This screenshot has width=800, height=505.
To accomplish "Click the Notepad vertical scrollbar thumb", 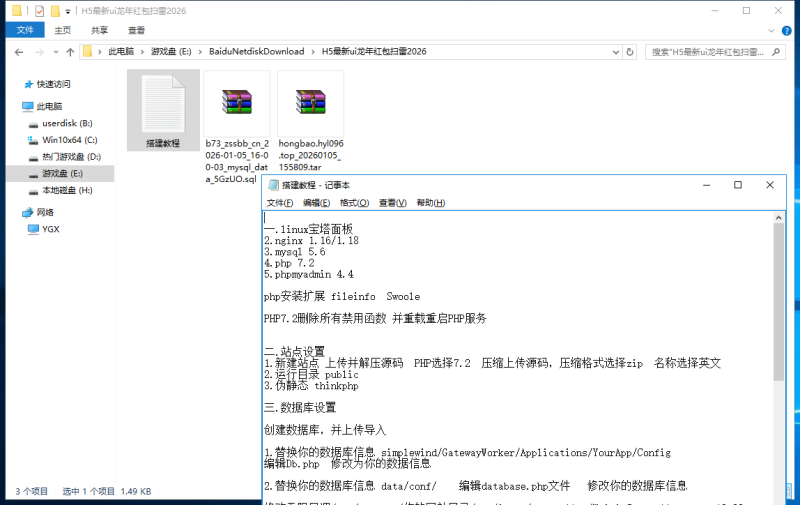I will point(779,302).
